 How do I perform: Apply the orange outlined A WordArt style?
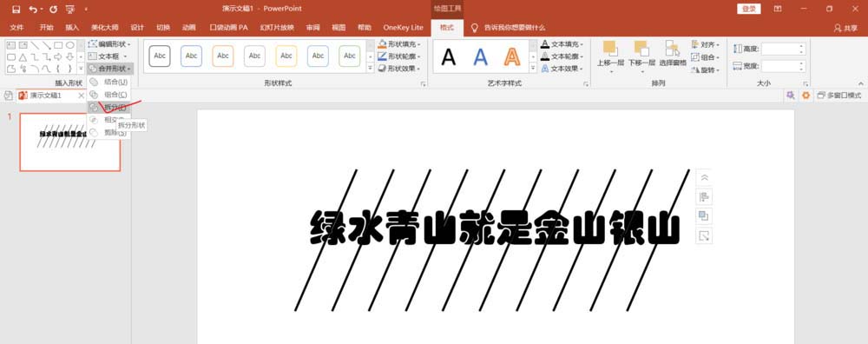[512, 56]
